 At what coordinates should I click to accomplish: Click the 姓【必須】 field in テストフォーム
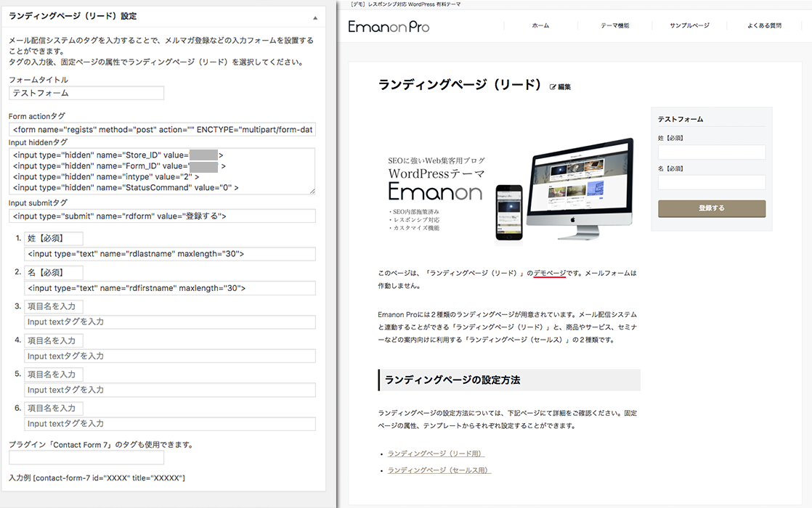[712, 152]
